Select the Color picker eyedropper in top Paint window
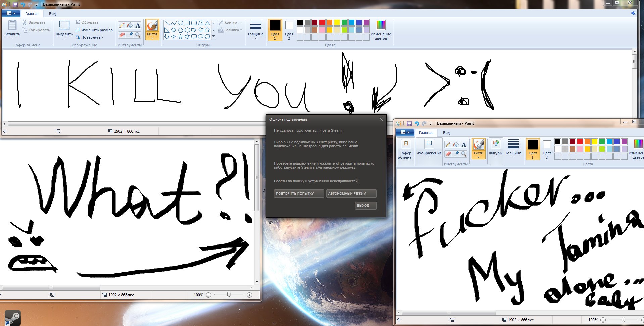Image resolution: width=644 pixels, height=326 pixels. coord(130,35)
